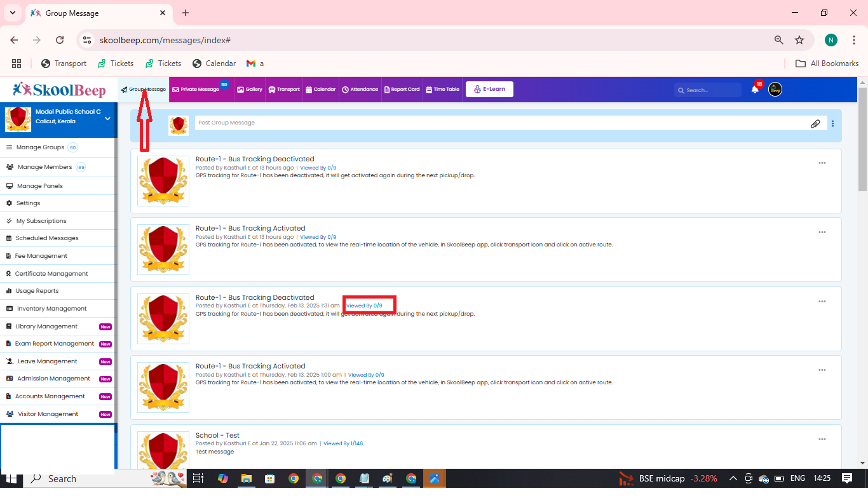Viewport: 868px width, 498px height.
Task: Click the Tickets bookmark with the green icon first
Action: (115, 64)
